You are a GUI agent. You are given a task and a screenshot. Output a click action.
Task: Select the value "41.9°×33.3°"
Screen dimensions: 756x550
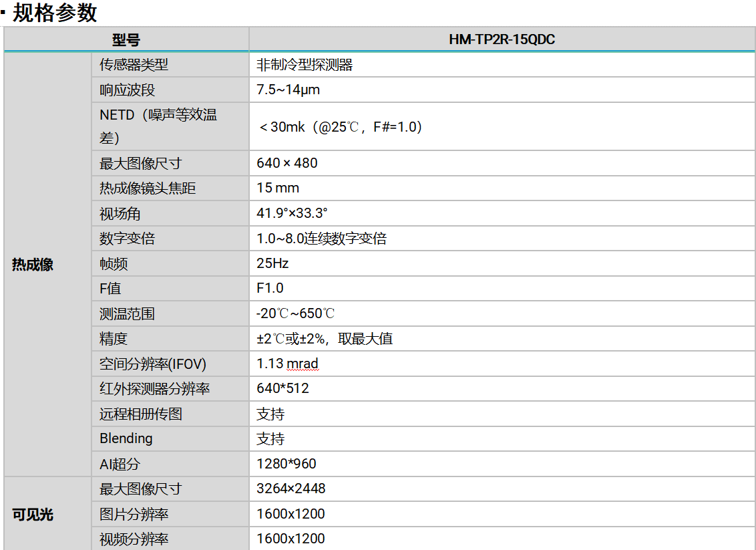[x=292, y=213]
